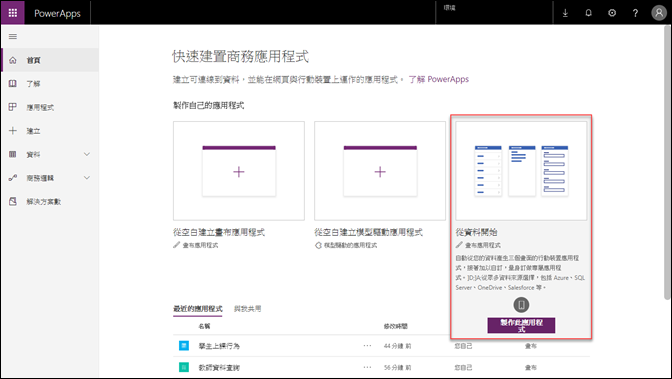Go to 首頁 in the sidebar
The image size is (672, 379).
coord(33,60)
